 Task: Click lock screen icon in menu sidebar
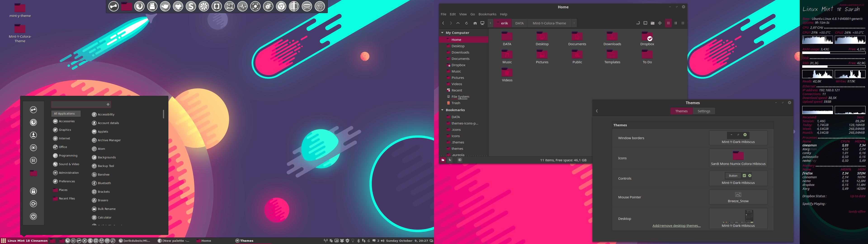[x=33, y=191]
